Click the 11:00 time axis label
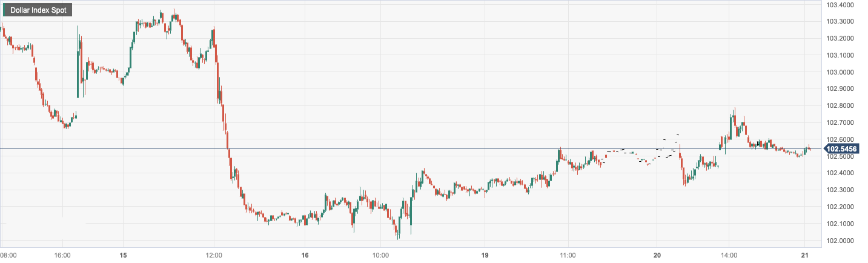Screen dimensions: 868x263 tap(568, 255)
